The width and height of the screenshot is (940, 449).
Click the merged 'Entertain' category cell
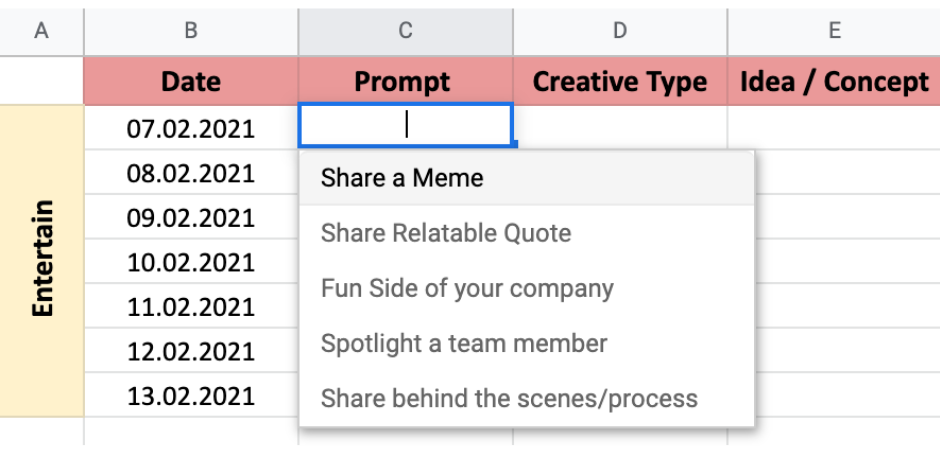42,261
